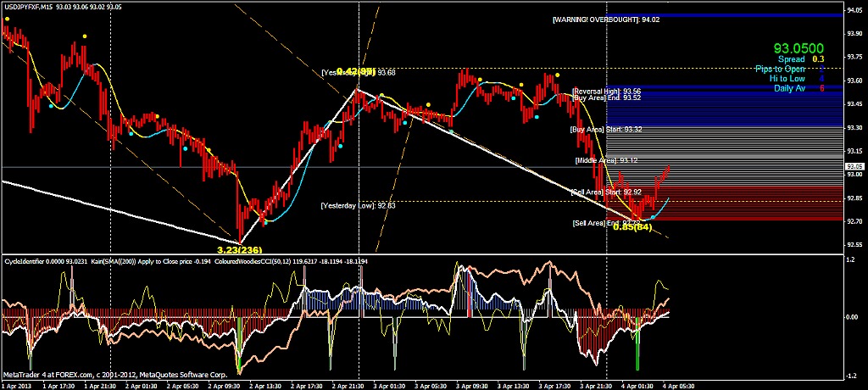Viewport: 868px width, 390px height.
Task: Click the WARNING! OVERBOUGHT 94.02 label
Action: click(605, 19)
